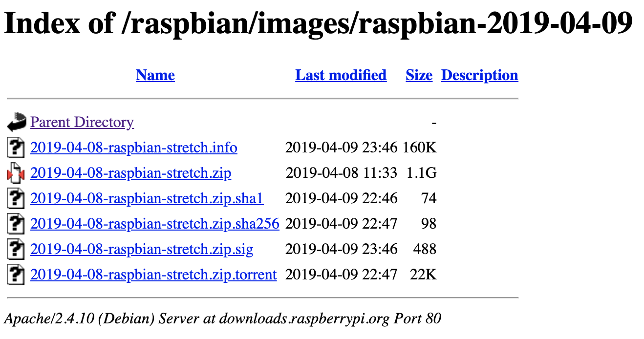Open the raspbian-stretch.zip.sha256 checksum link
644x339 pixels.
155,224
